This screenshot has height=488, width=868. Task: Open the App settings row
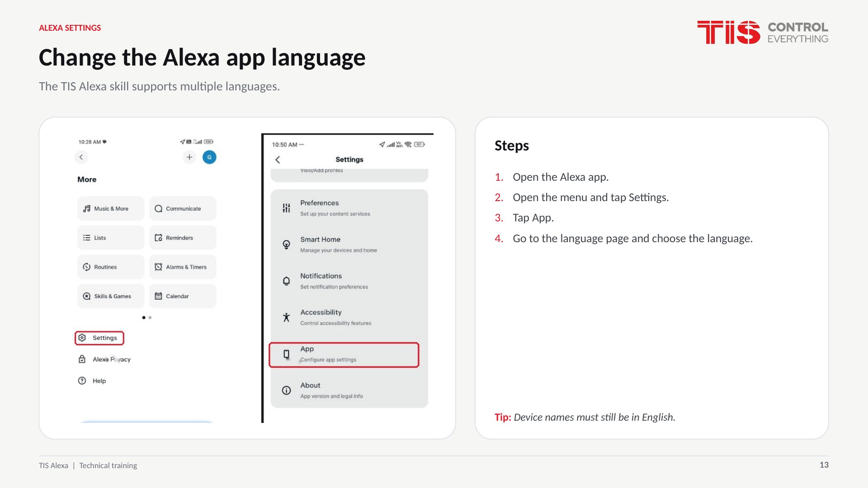[344, 355]
